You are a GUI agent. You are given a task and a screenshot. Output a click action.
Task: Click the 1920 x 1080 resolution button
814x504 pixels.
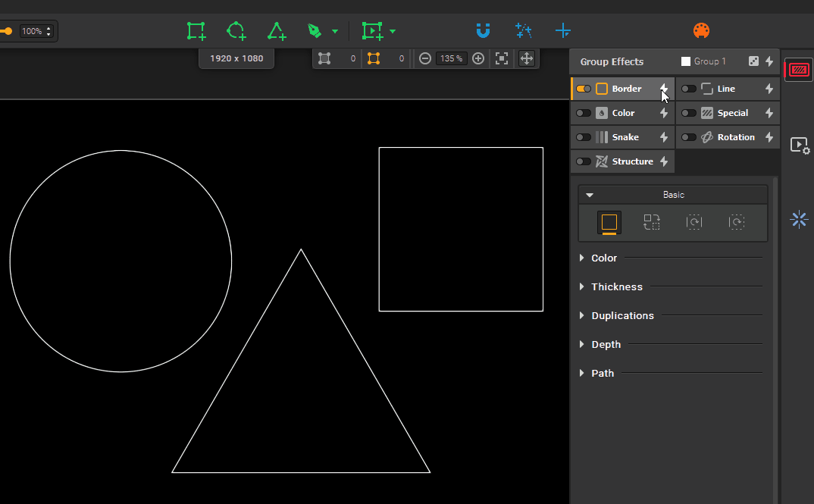click(236, 58)
